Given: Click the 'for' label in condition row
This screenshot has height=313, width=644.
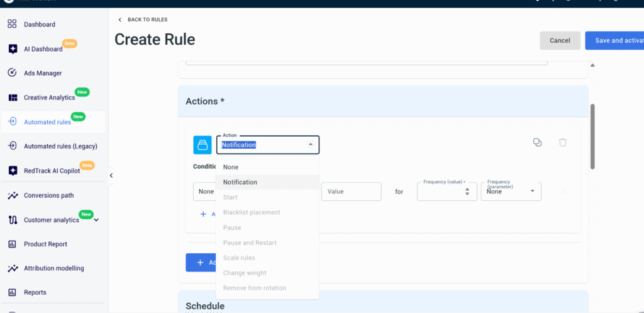Looking at the screenshot, I should point(399,191).
